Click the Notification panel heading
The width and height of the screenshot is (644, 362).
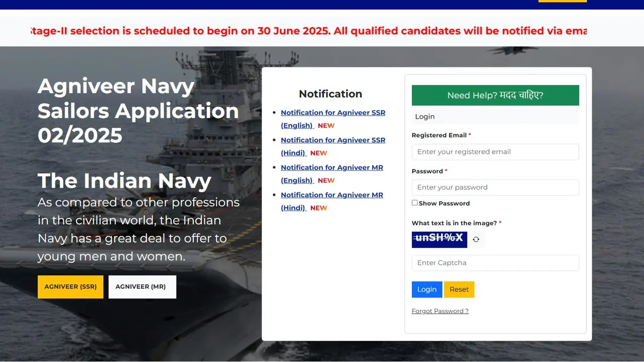coord(330,94)
